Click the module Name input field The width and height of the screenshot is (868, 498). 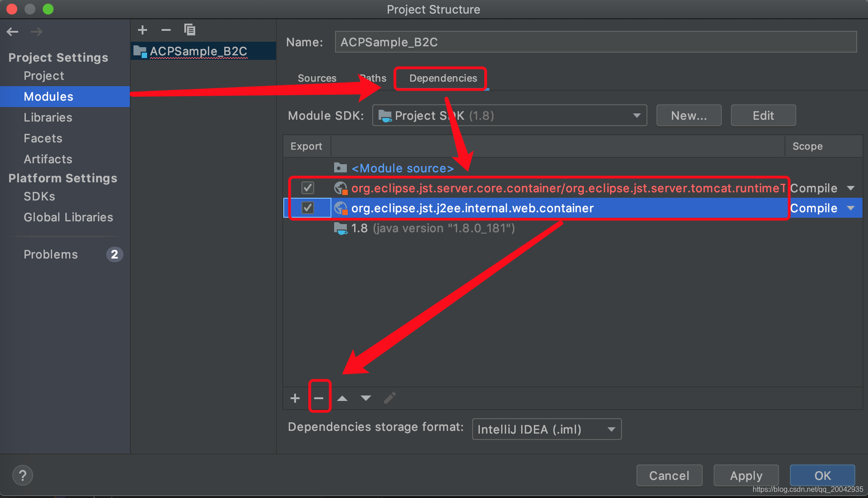[x=596, y=42]
